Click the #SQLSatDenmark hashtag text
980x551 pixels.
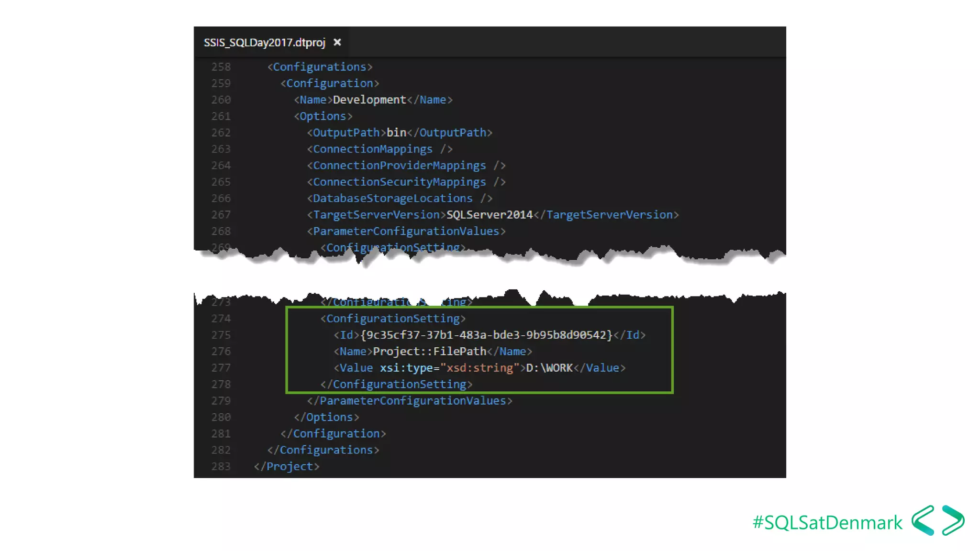827,523
